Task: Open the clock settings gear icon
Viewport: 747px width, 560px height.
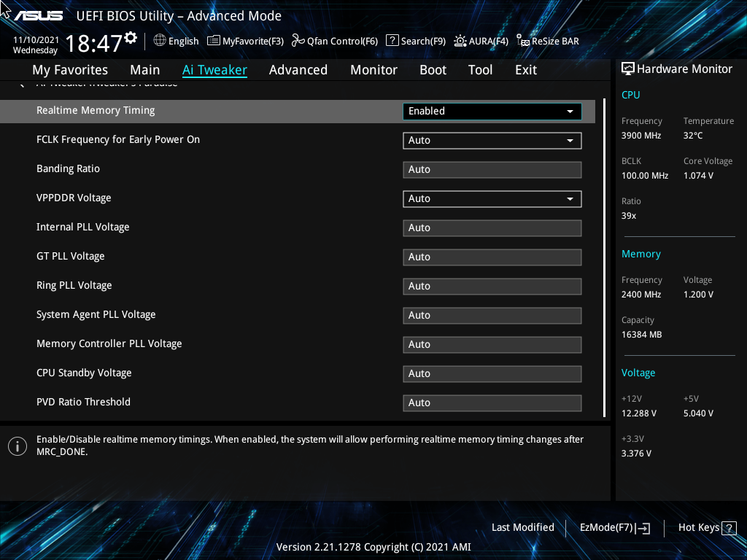Action: click(x=131, y=38)
